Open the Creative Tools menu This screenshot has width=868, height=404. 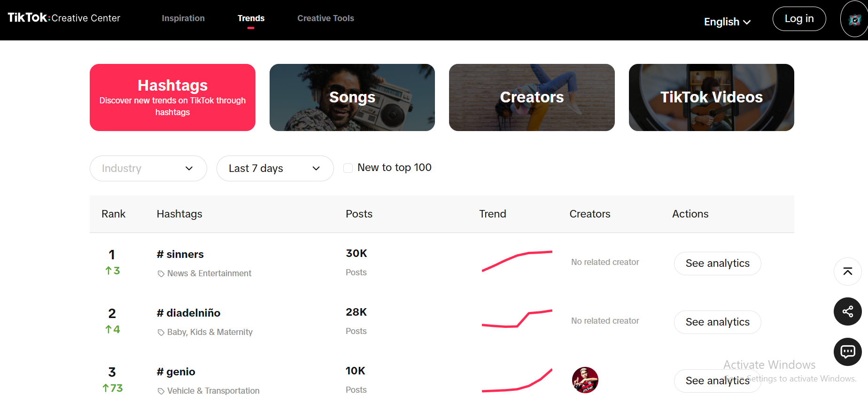click(325, 18)
